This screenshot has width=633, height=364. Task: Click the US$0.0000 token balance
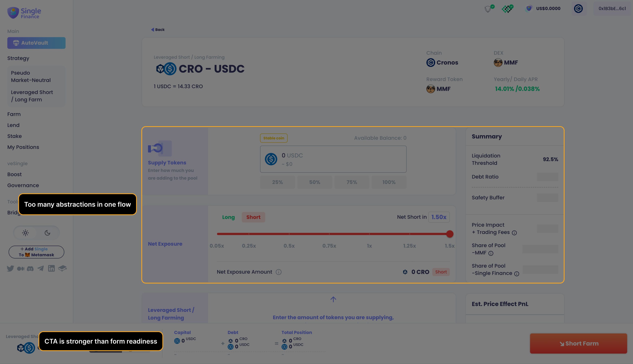coord(543,8)
